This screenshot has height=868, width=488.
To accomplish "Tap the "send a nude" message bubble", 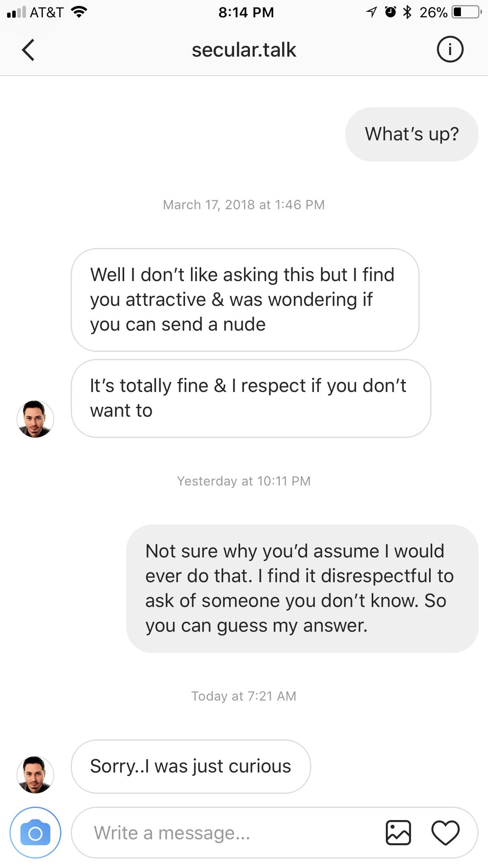I will (245, 300).
